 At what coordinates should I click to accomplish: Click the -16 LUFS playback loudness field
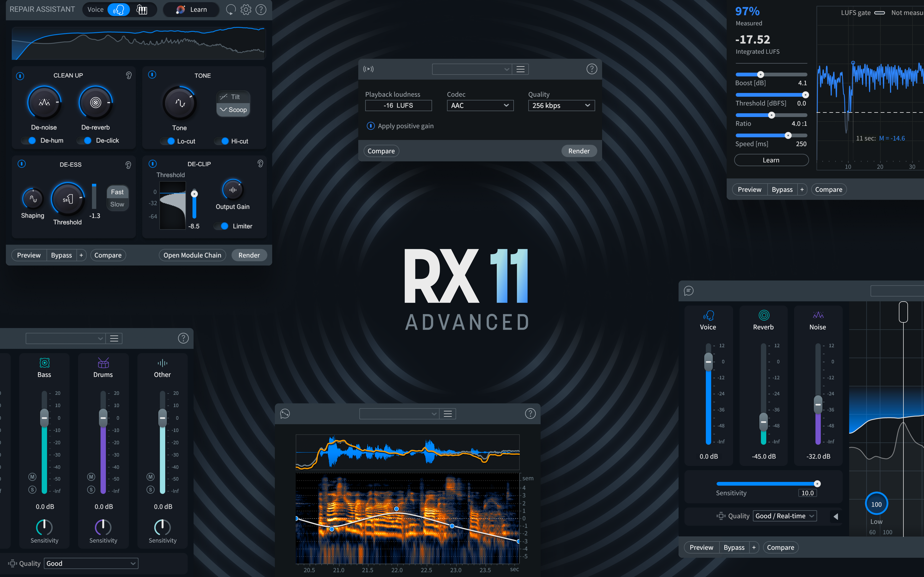398,105
